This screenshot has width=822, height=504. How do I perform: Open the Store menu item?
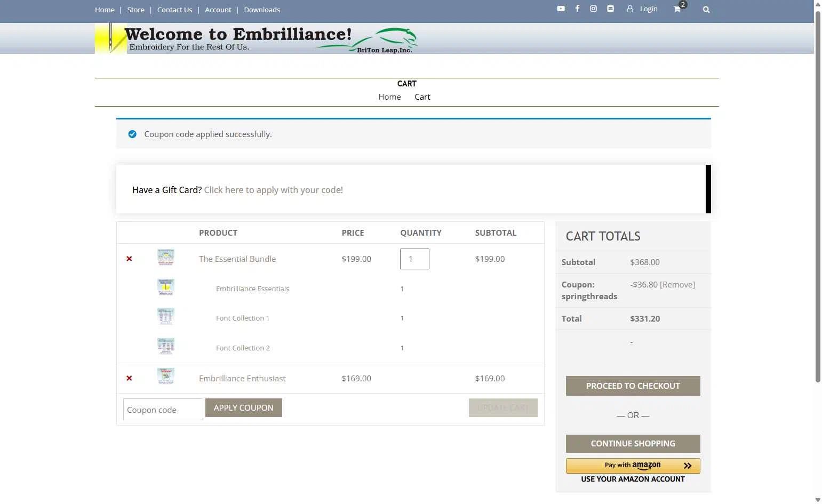pyautogui.click(x=135, y=10)
